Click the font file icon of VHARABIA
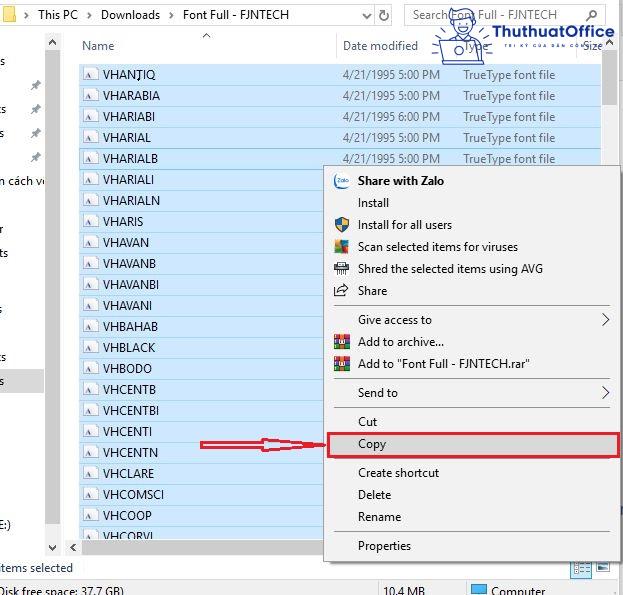Image resolution: width=623 pixels, height=595 pixels. click(90, 95)
